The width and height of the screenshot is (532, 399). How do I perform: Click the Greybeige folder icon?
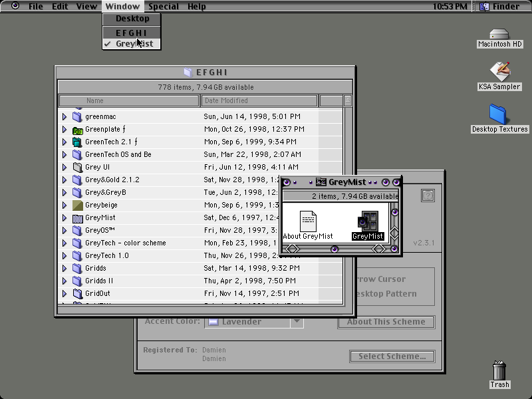[x=77, y=205]
